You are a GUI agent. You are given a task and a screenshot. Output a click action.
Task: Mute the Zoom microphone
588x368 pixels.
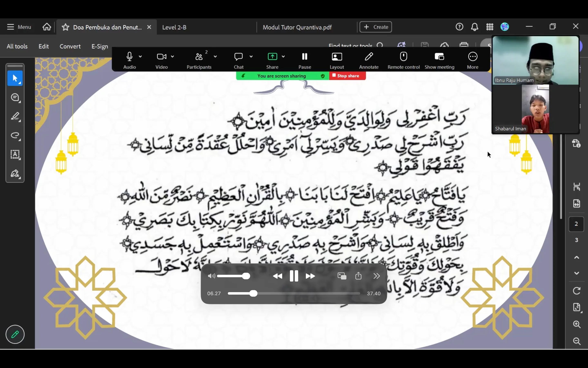pyautogui.click(x=129, y=60)
